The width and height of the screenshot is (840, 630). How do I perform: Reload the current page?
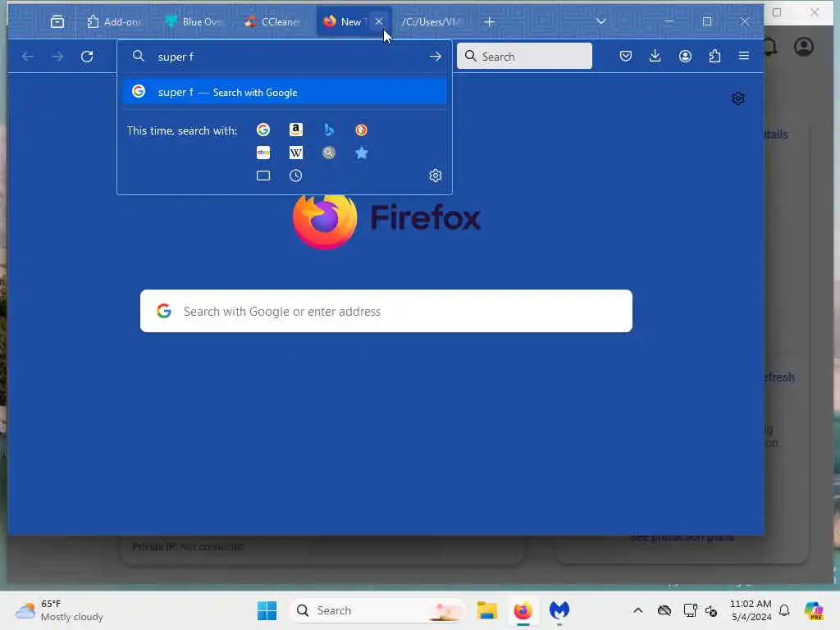[87, 57]
